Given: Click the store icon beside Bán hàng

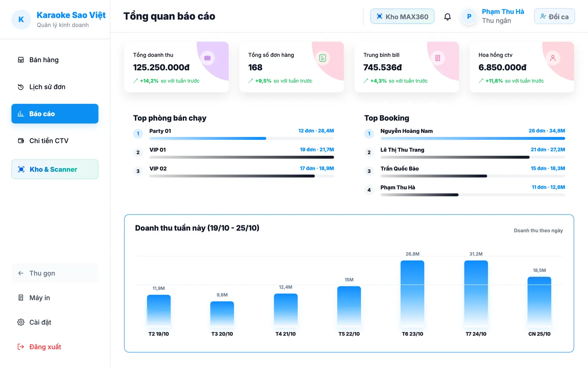Looking at the screenshot, I should 21,60.
